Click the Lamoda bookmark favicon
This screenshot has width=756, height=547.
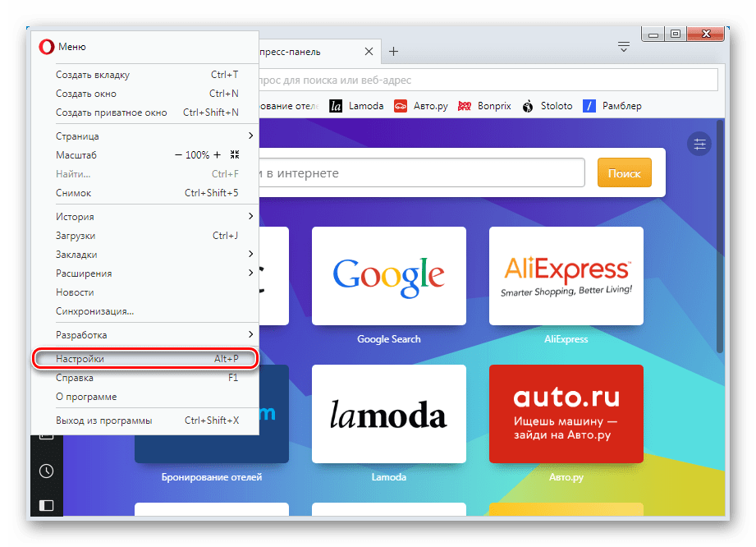point(336,106)
